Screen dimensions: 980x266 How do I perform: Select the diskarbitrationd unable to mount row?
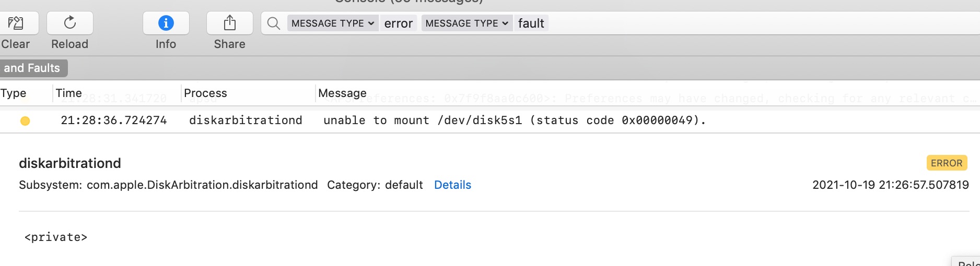click(490, 120)
